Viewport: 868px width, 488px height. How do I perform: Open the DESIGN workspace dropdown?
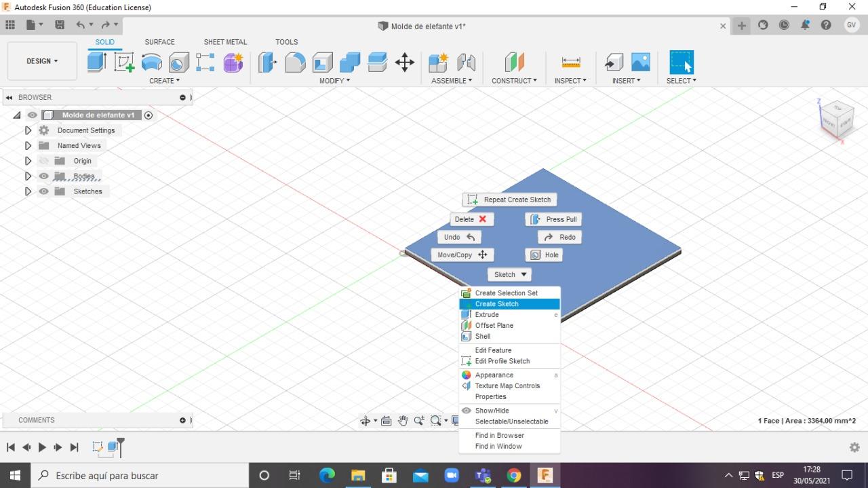click(42, 61)
